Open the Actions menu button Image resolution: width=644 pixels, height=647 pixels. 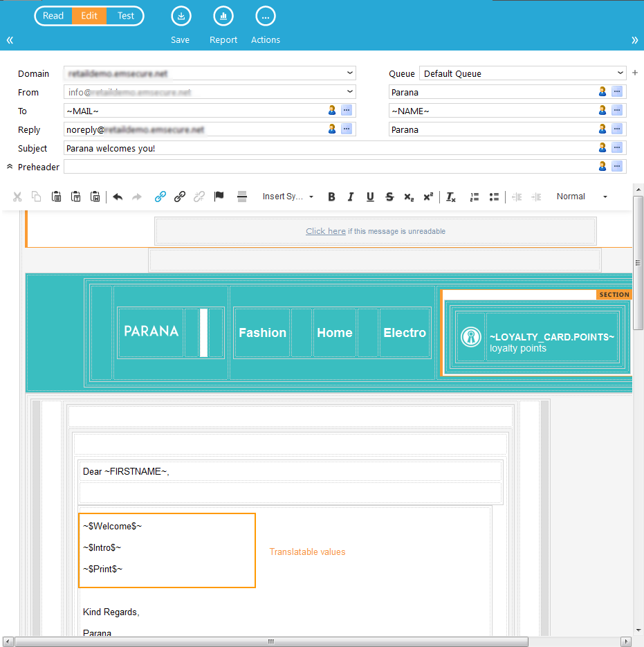pos(265,16)
